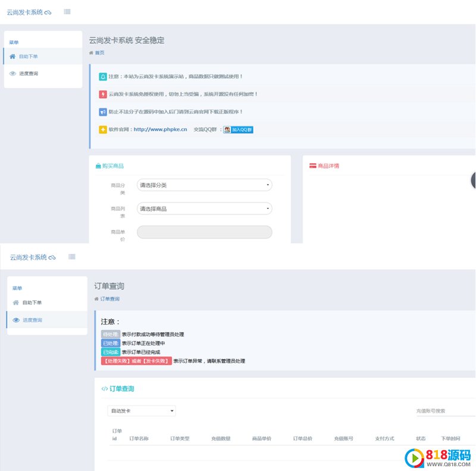Click the 充值账号 column header
Screen dimensions: 476x471
pyautogui.click(x=344, y=438)
